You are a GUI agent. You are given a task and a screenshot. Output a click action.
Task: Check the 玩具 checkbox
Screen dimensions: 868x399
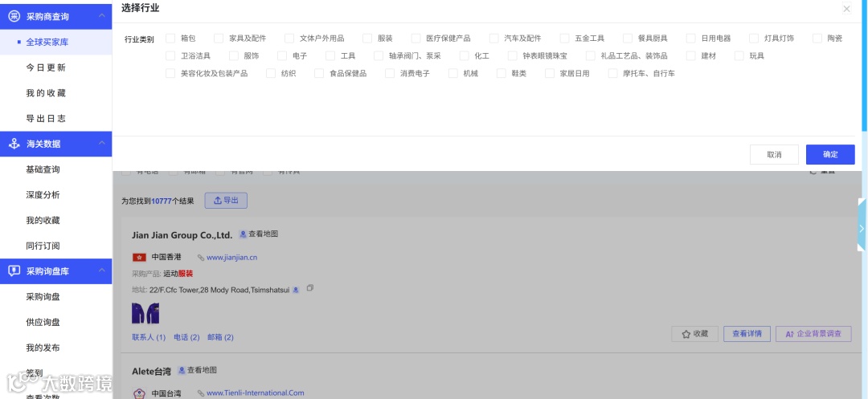[x=739, y=56]
